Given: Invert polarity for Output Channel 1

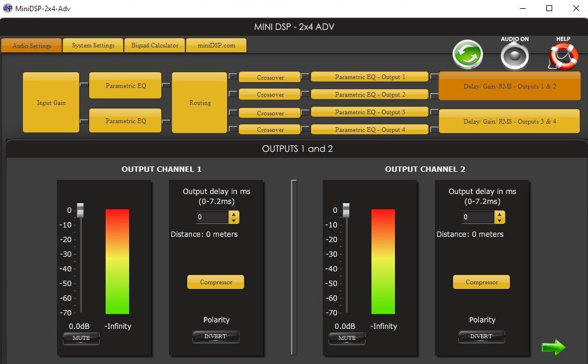Looking at the screenshot, I should [215, 336].
